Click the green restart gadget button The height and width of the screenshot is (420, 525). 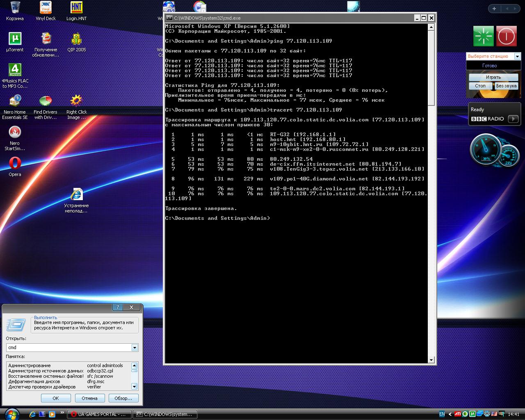[x=484, y=36]
